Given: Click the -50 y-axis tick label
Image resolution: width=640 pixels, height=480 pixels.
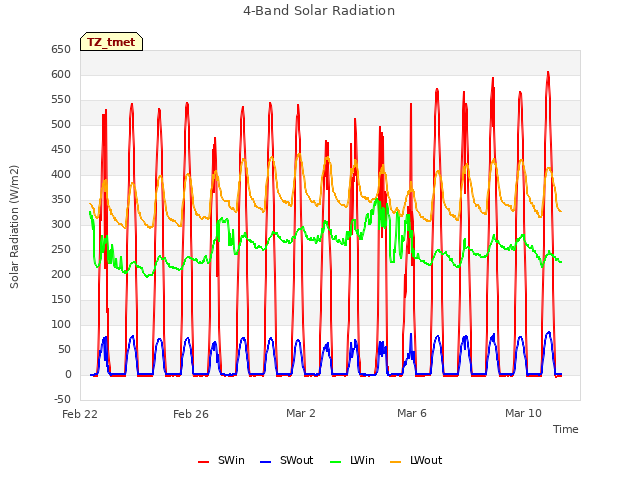Looking at the screenshot, I should pos(62,400).
